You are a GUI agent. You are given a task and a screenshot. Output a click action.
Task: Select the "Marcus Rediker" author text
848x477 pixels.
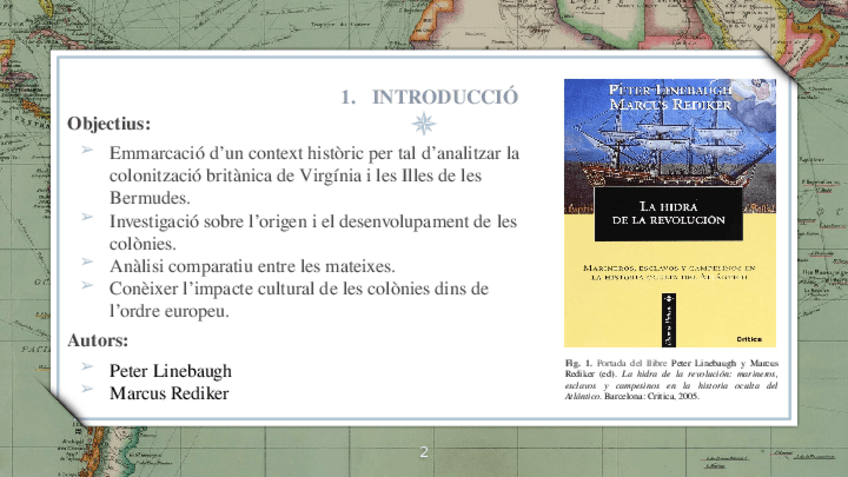tap(169, 393)
